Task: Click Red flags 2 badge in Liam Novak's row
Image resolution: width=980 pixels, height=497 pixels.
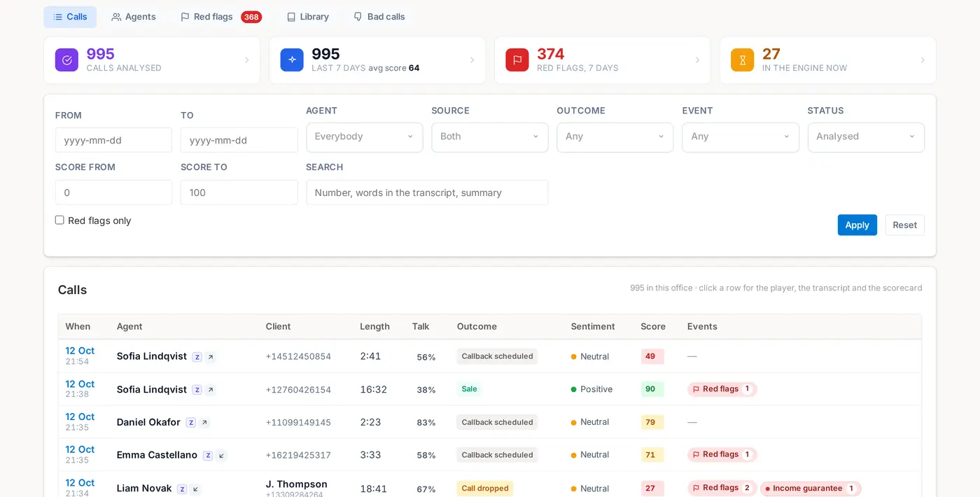Action: 722,488
